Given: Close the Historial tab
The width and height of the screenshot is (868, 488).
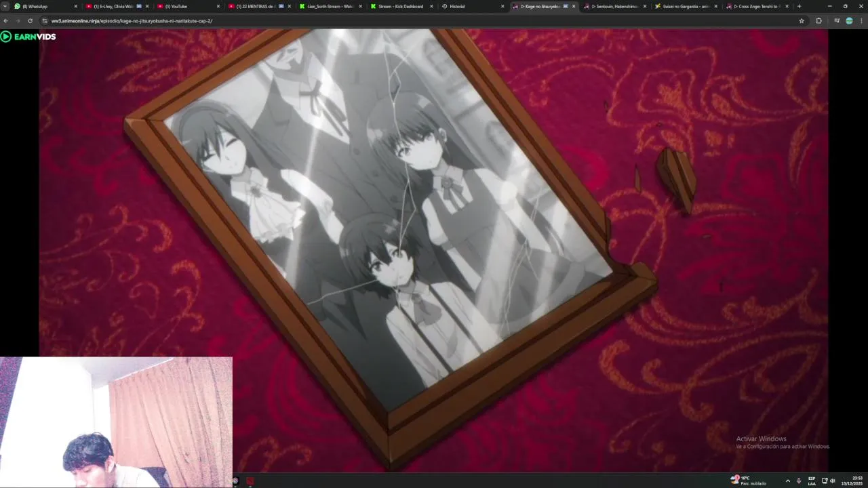Looking at the screenshot, I should (x=502, y=6).
